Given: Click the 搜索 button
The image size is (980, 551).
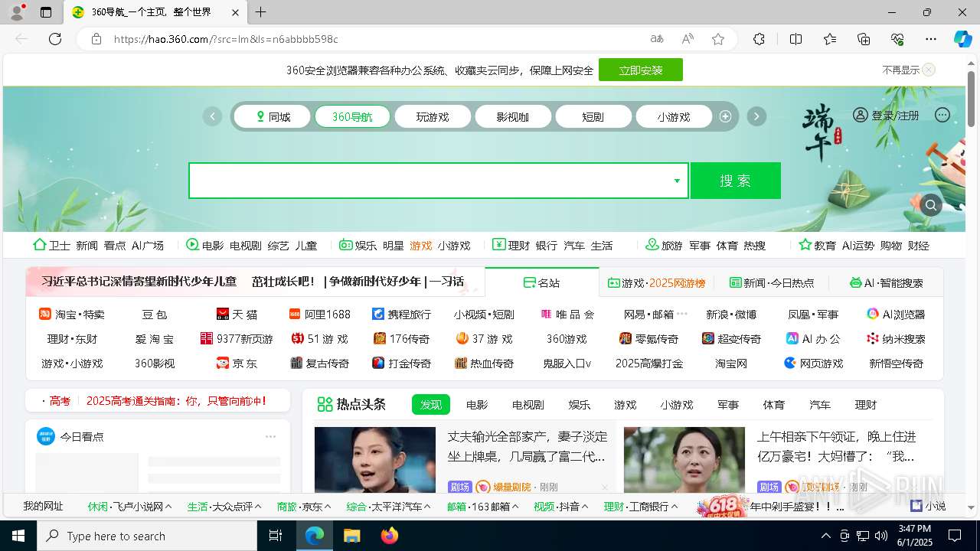Looking at the screenshot, I should pos(736,181).
